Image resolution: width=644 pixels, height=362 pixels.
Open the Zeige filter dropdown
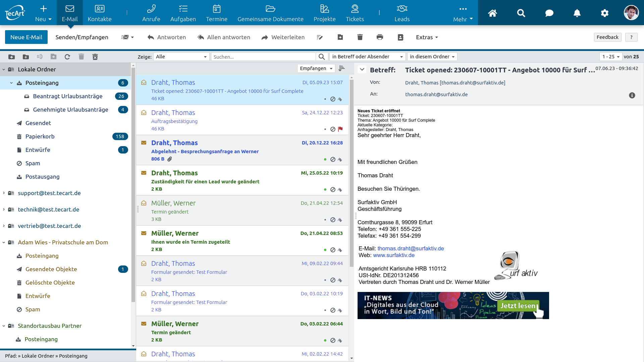pos(181,57)
